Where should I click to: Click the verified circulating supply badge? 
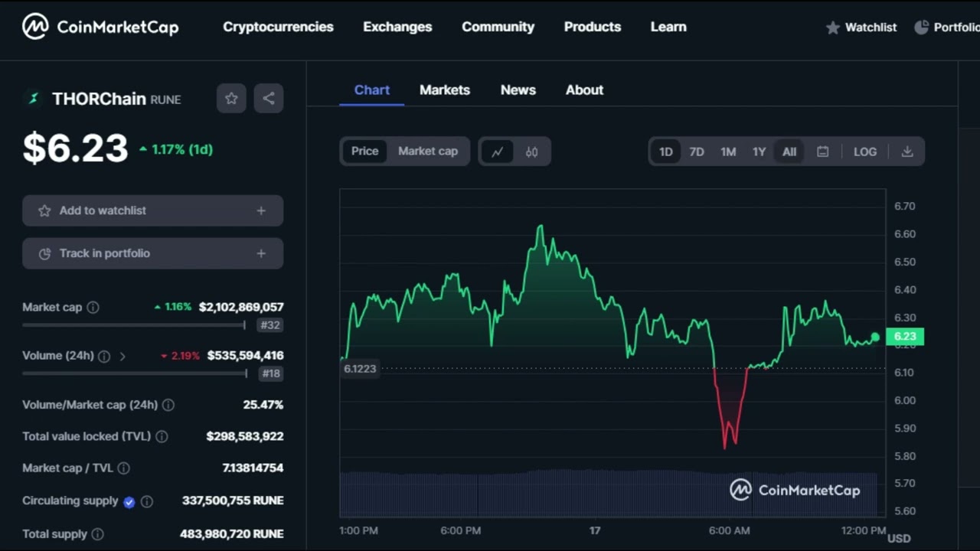(x=129, y=502)
